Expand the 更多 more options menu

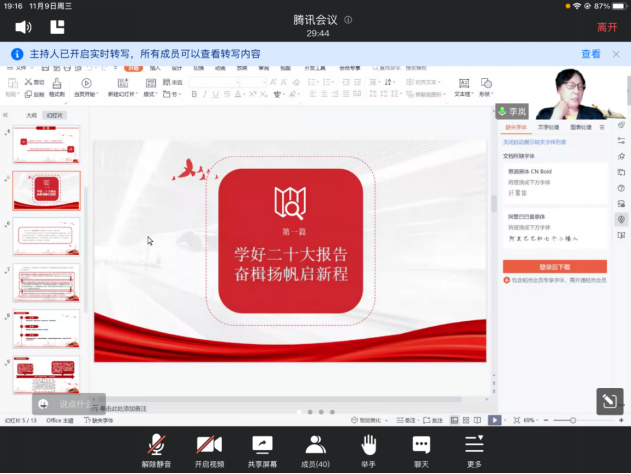tap(474, 445)
